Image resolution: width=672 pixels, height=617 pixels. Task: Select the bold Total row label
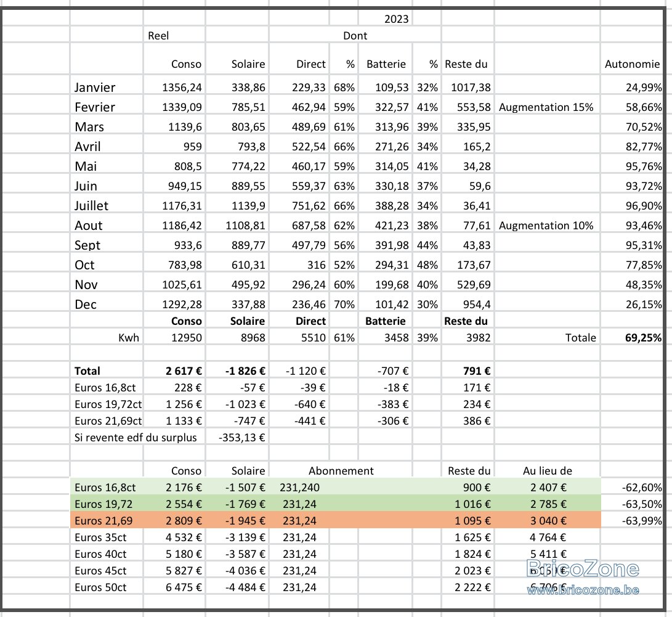[87, 371]
